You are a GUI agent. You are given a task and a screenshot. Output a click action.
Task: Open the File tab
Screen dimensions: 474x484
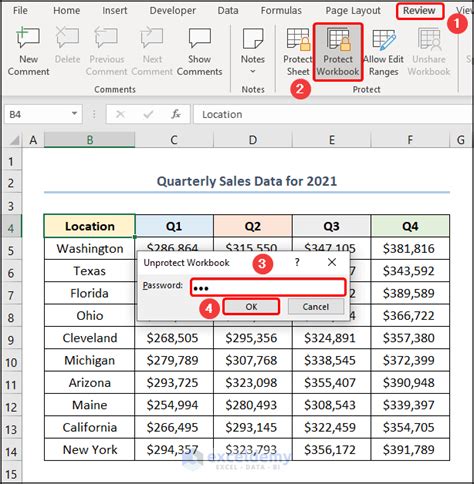click(x=20, y=11)
